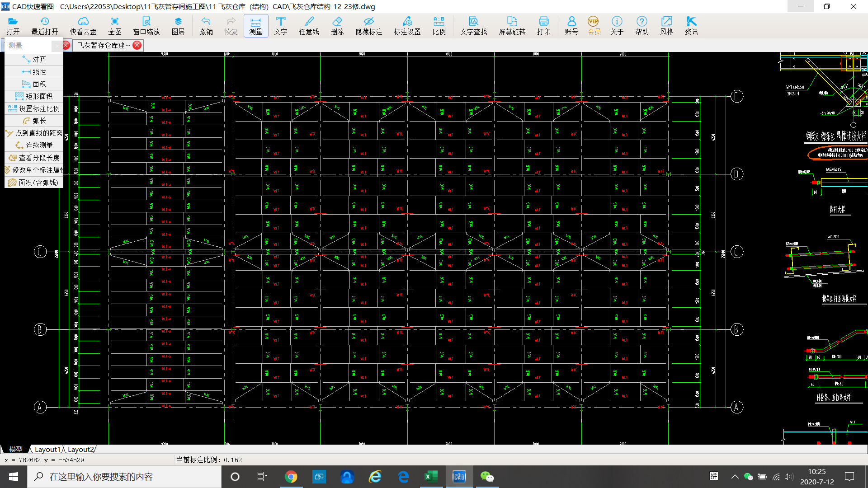Screen dimensions: 868x488
Task: Show the 关于 about dialog
Action: pyautogui.click(x=617, y=26)
